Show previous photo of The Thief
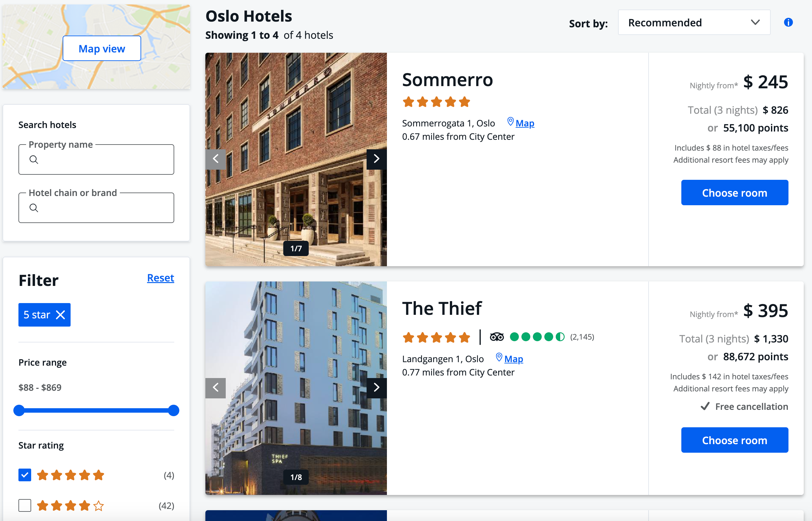This screenshot has height=521, width=812. pos(216,388)
